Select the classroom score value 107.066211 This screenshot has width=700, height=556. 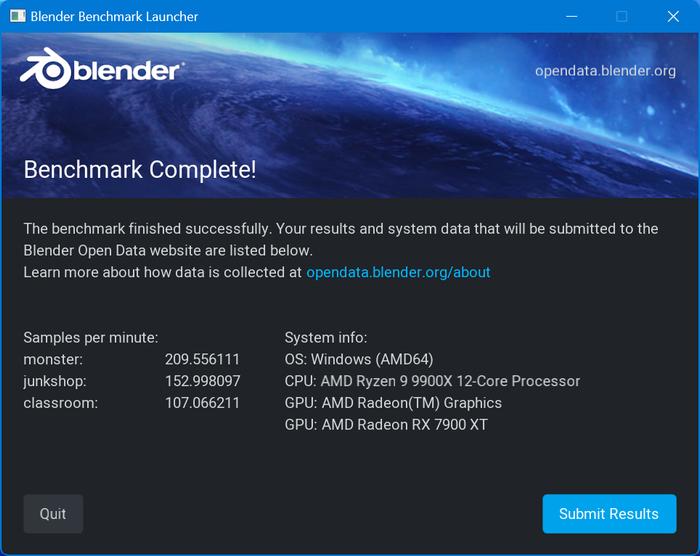coord(202,403)
